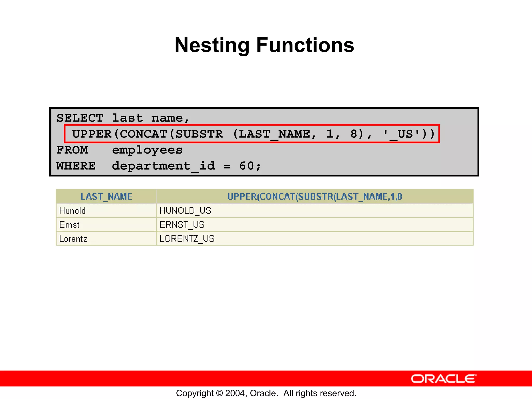Click the word employees in query

147,150
